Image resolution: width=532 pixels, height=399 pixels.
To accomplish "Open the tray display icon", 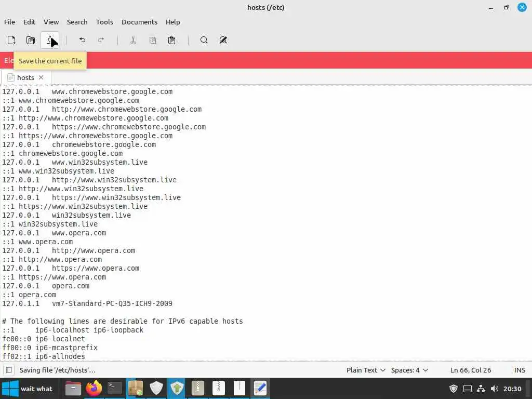I will [x=467, y=389].
